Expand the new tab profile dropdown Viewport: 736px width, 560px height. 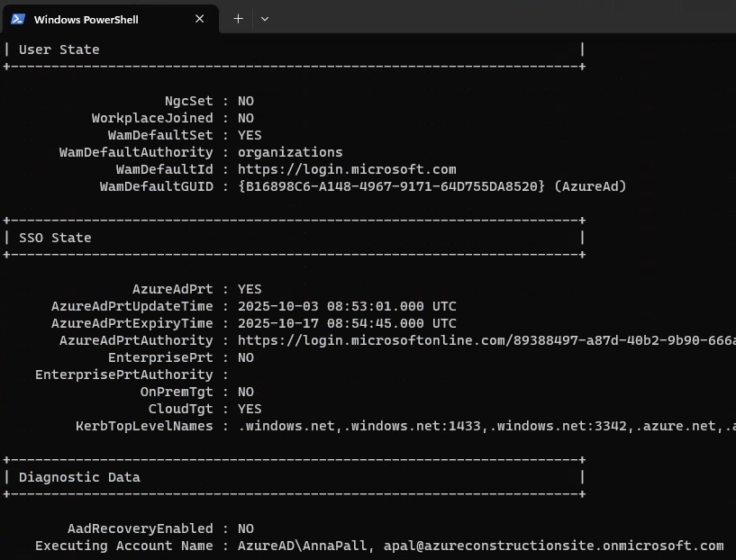point(265,18)
